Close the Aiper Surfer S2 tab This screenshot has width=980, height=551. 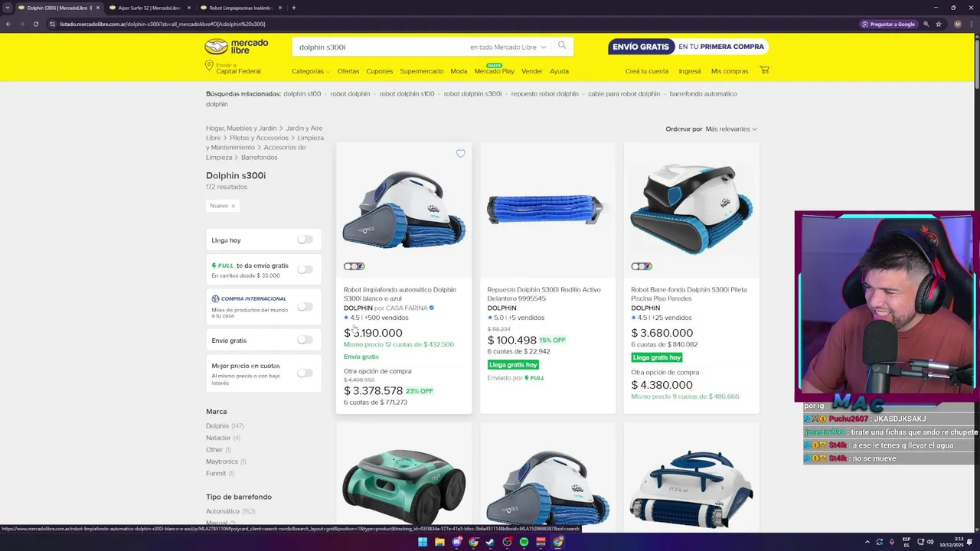pos(188,8)
